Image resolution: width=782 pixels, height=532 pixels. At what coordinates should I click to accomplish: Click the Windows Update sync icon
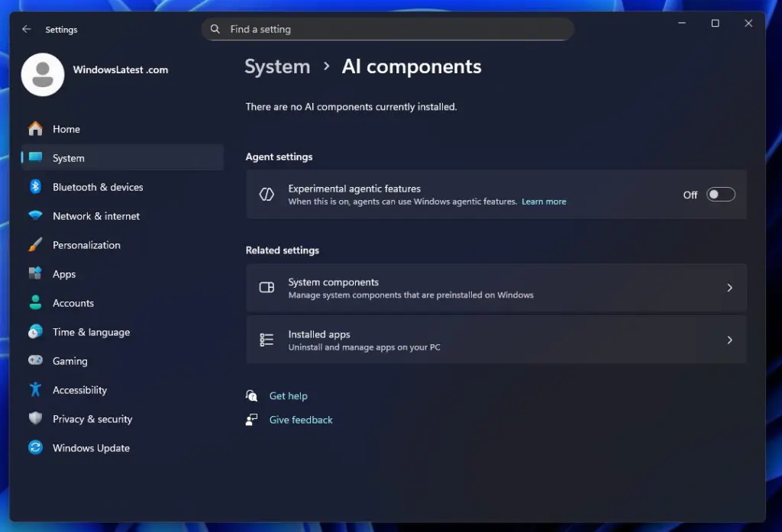coord(35,448)
